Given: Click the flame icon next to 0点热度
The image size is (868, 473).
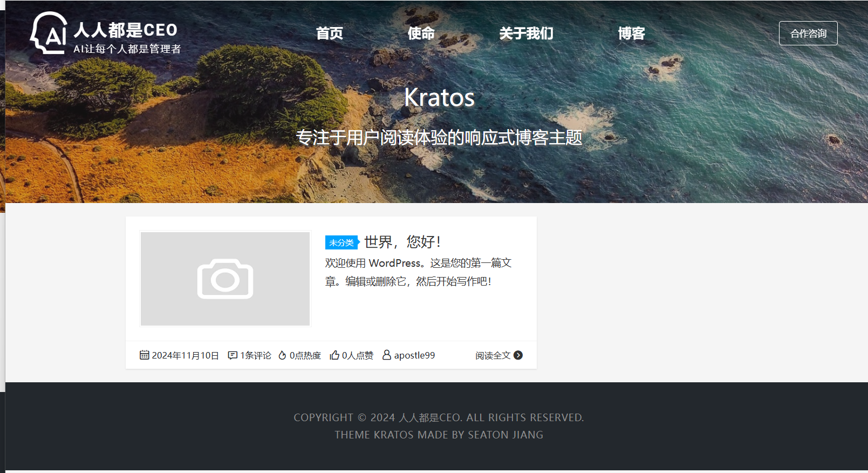Looking at the screenshot, I should coord(282,355).
